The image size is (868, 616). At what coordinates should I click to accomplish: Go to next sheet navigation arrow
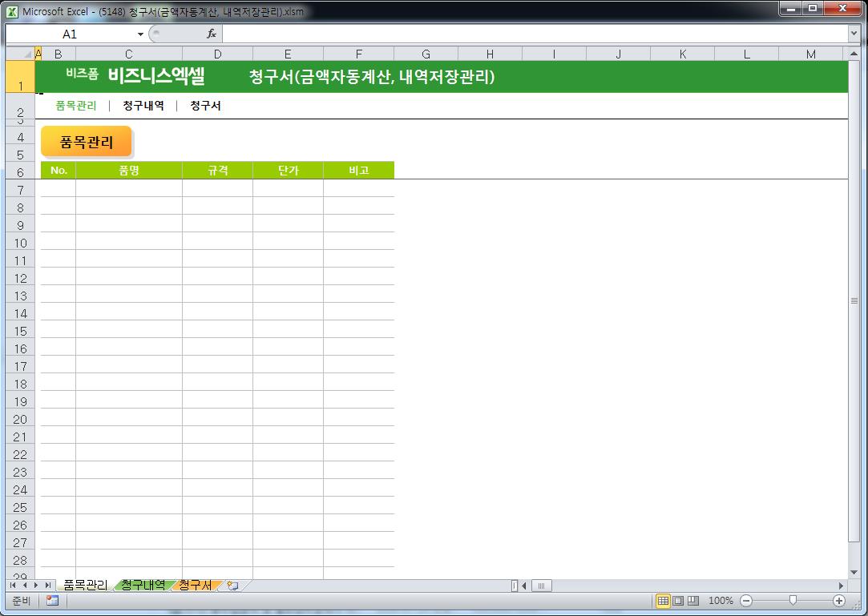[x=36, y=586]
